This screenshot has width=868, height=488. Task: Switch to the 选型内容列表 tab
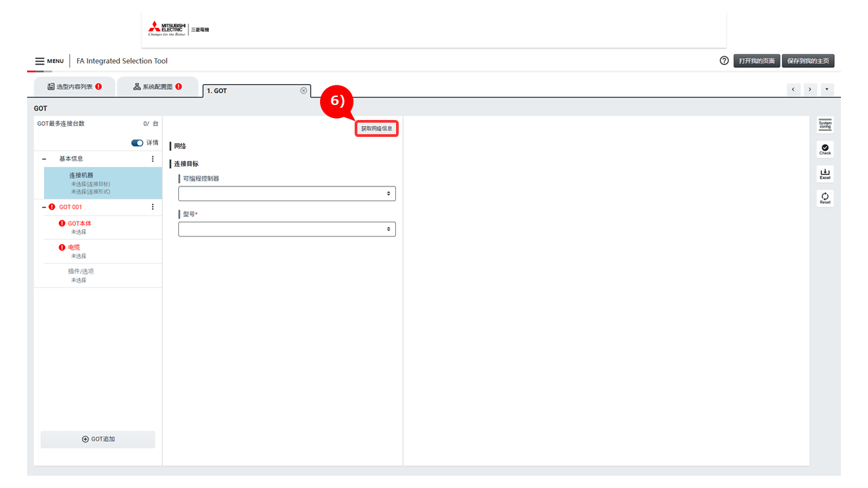pos(75,87)
